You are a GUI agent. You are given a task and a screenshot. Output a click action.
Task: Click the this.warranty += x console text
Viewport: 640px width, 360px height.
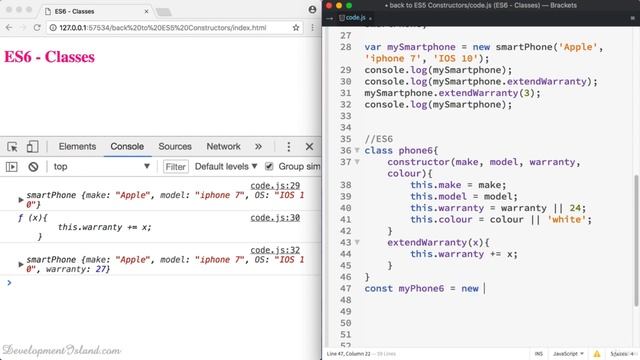[x=104, y=227]
